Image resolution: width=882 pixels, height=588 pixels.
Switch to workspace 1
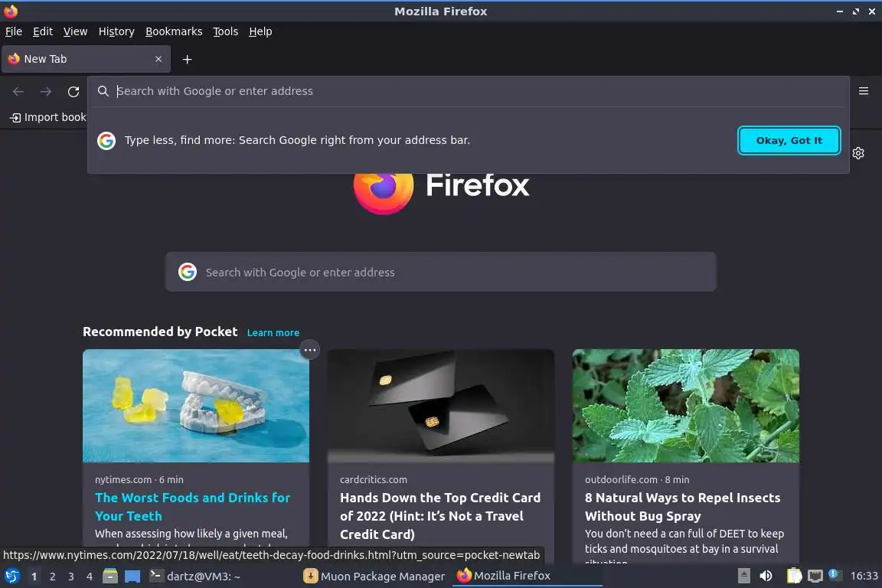tap(34, 577)
